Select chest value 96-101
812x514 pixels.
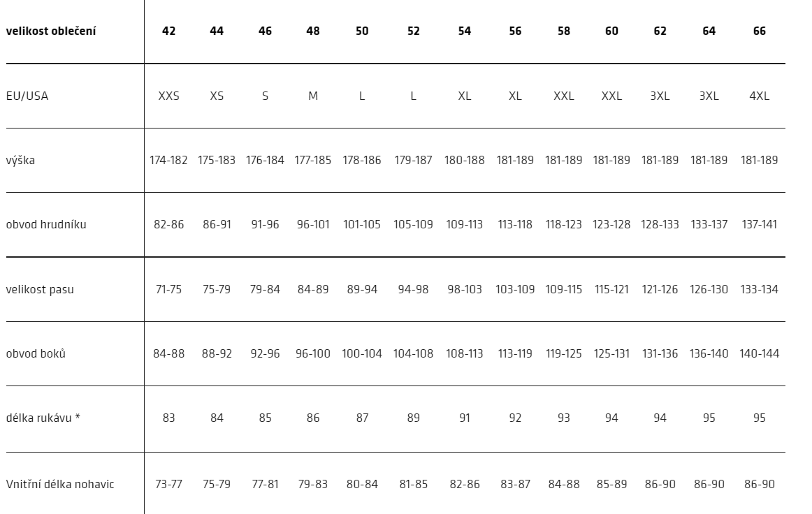[x=313, y=225]
